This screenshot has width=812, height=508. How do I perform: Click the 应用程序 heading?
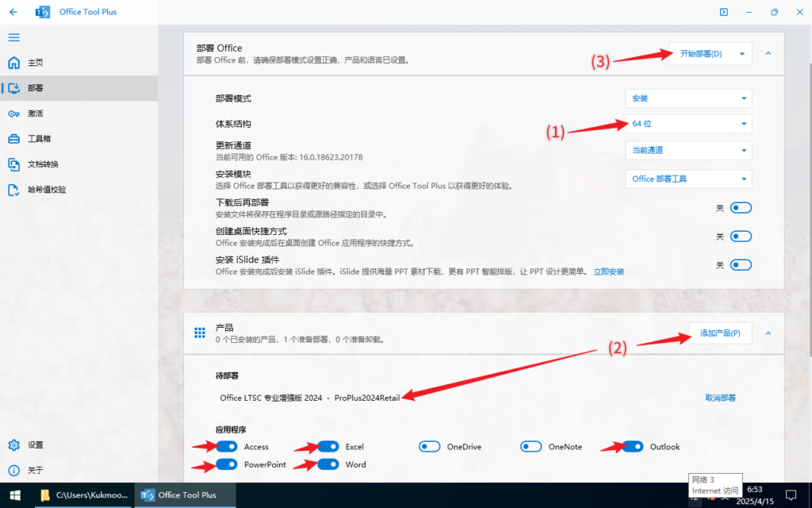pos(231,429)
